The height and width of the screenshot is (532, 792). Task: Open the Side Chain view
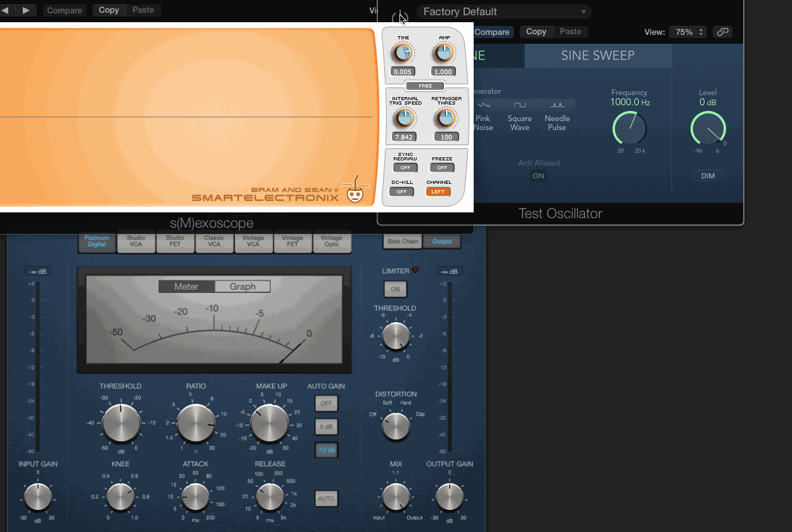pyautogui.click(x=403, y=242)
